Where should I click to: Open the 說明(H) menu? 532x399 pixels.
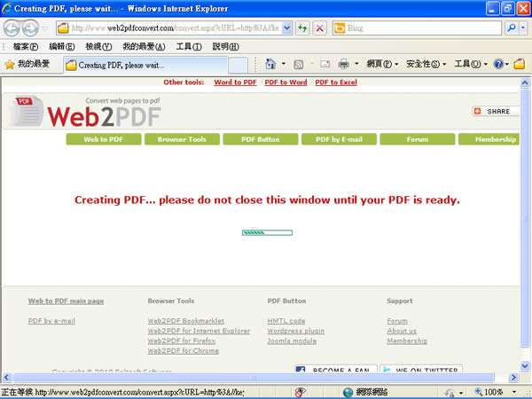click(x=225, y=46)
